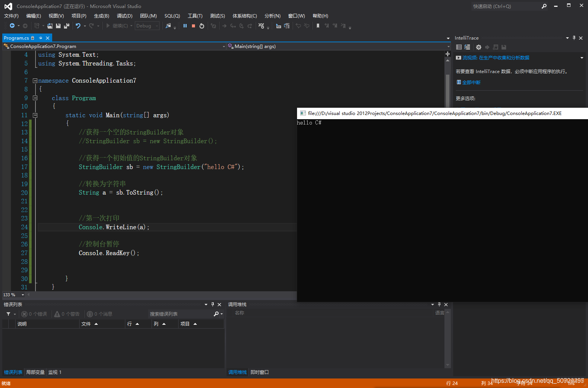The width and height of the screenshot is (588, 388).
Task: Collapse the Main method block
Action: tap(35, 115)
